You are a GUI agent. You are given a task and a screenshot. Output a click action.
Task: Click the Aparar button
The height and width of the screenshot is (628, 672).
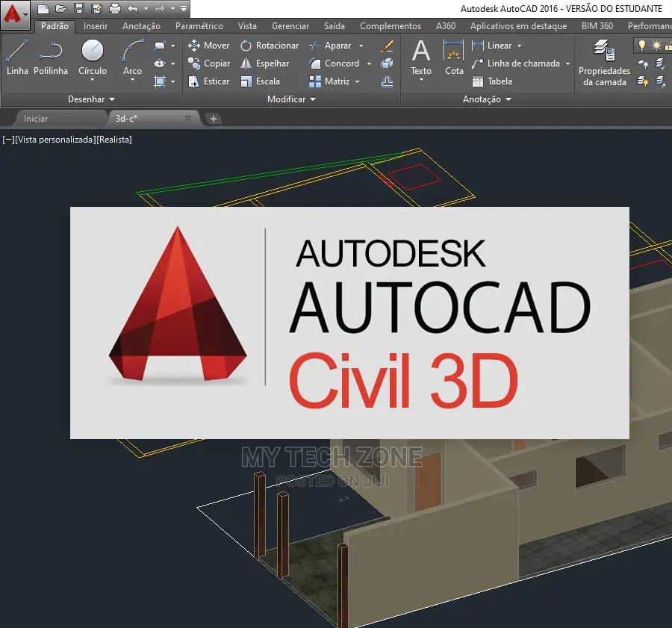[x=336, y=46]
